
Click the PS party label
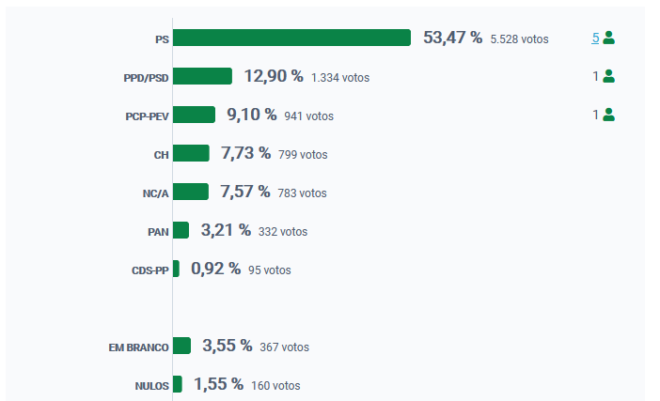point(162,40)
